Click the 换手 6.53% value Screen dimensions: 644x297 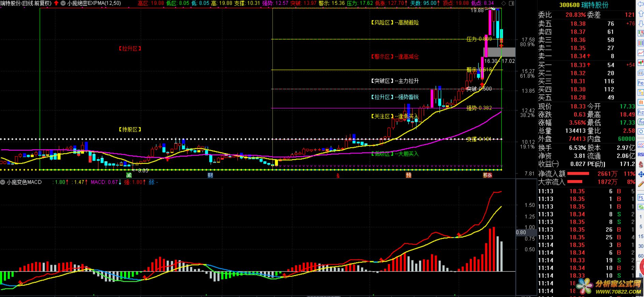click(x=577, y=148)
